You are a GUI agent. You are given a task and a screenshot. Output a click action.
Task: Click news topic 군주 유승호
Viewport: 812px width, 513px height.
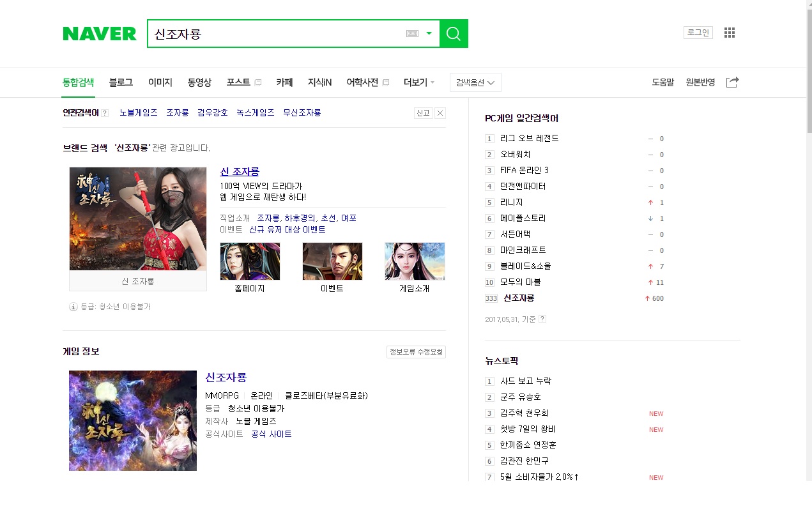pyautogui.click(x=521, y=397)
